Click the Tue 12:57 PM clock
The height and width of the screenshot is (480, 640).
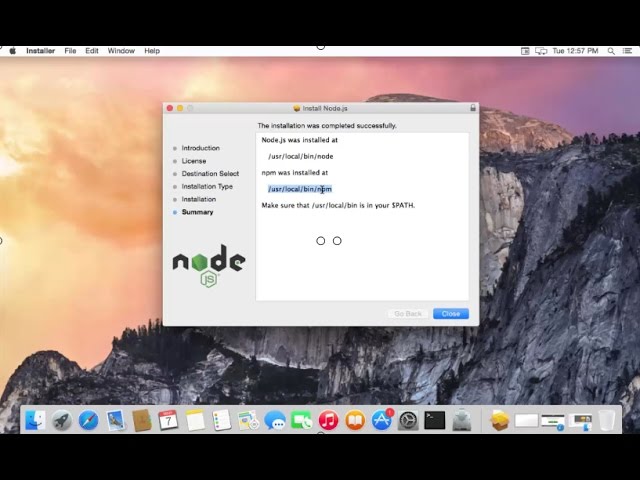coord(575,51)
